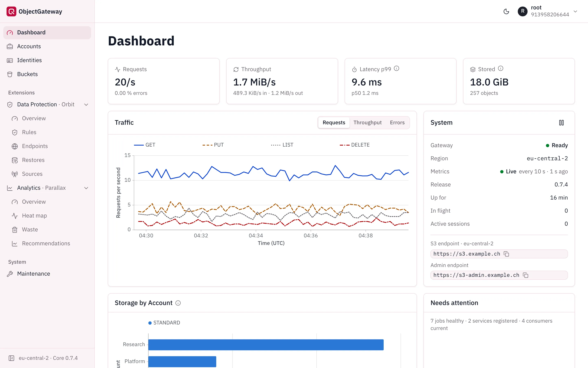
Task: Collapse the Analytics Parallax group
Action: [86, 188]
